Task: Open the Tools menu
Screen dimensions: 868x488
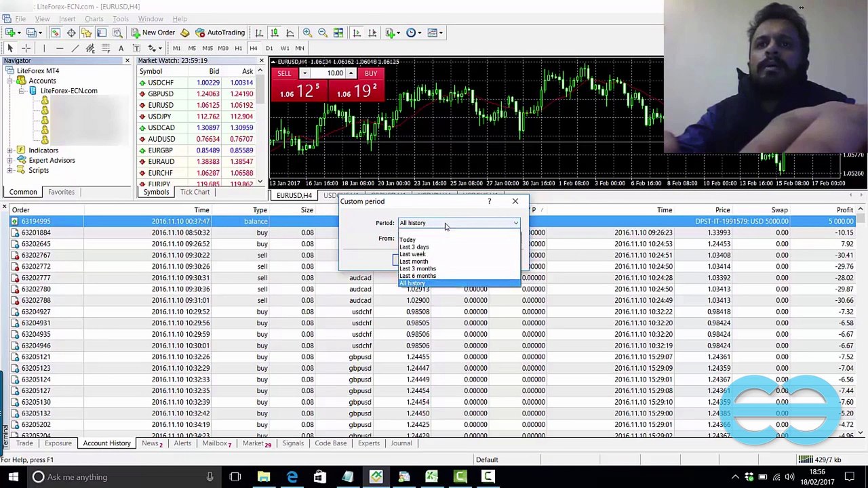Action: (x=121, y=18)
